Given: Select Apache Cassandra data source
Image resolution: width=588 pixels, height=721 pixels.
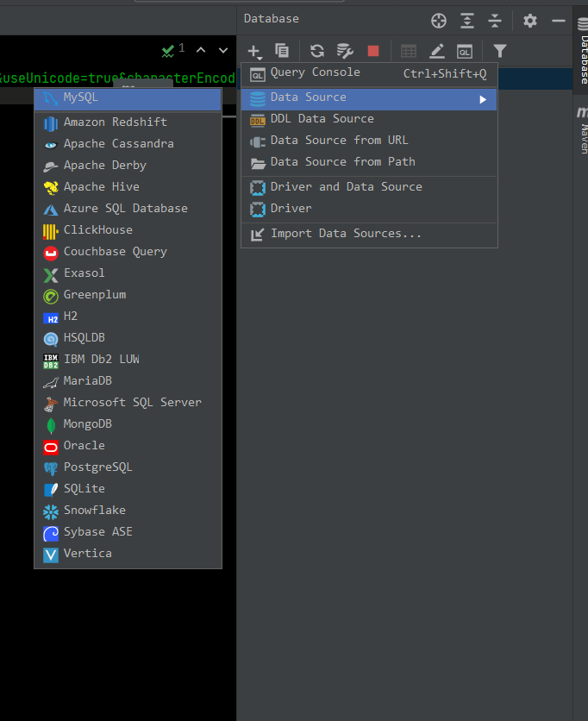Looking at the screenshot, I should point(128,144).
